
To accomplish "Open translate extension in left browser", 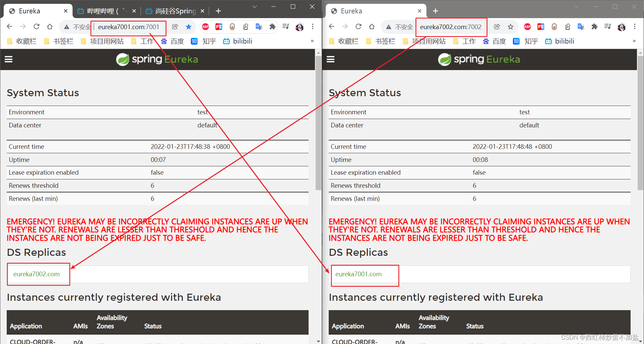I will pos(259,26).
